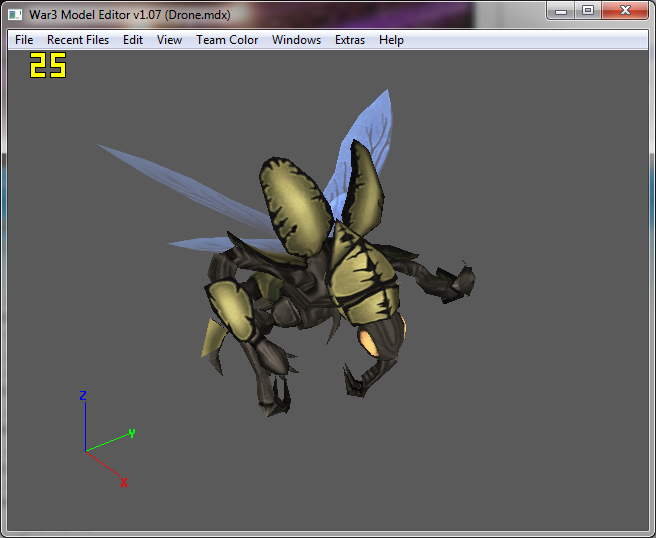This screenshot has height=538, width=656.
Task: Open the Edit menu
Action: click(133, 40)
